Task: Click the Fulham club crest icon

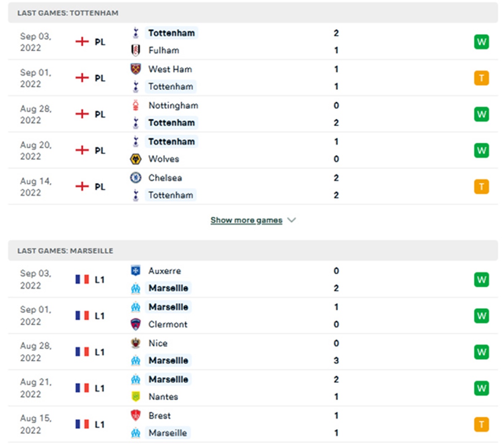Action: pyautogui.click(x=136, y=50)
